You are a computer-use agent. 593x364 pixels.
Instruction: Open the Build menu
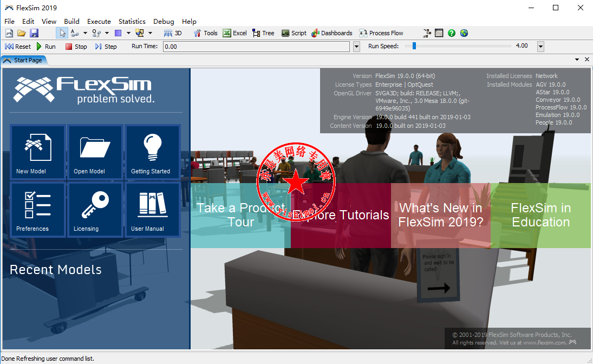71,22
